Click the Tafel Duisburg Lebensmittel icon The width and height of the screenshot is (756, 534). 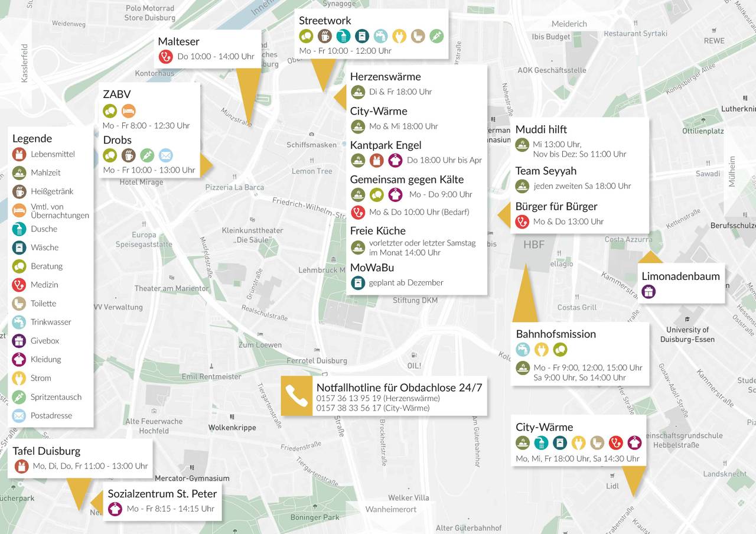click(21, 466)
